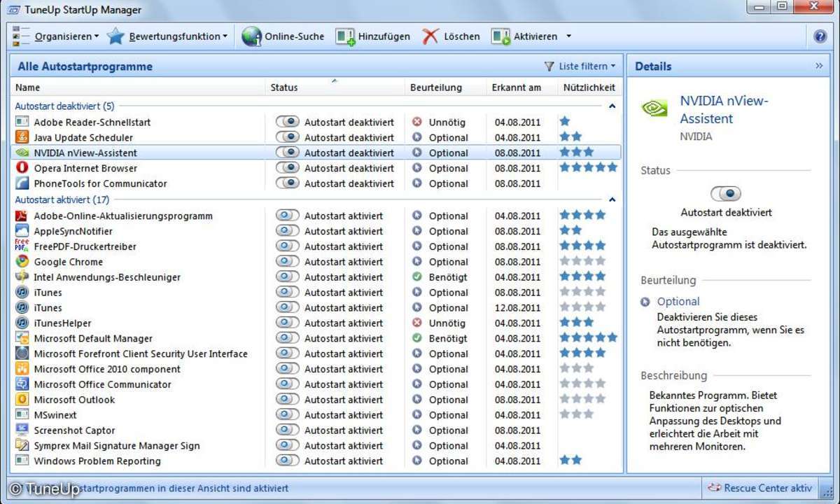Click the green Benötigt icon for Intel Anwendungs-Beschleuniger
This screenshot has width=840, height=504.
[x=417, y=277]
